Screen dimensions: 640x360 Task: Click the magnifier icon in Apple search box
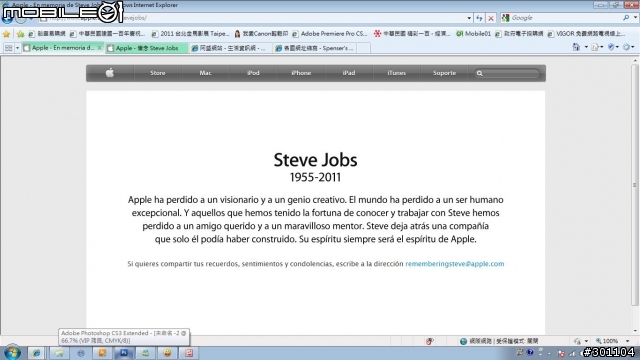pyautogui.click(x=480, y=73)
